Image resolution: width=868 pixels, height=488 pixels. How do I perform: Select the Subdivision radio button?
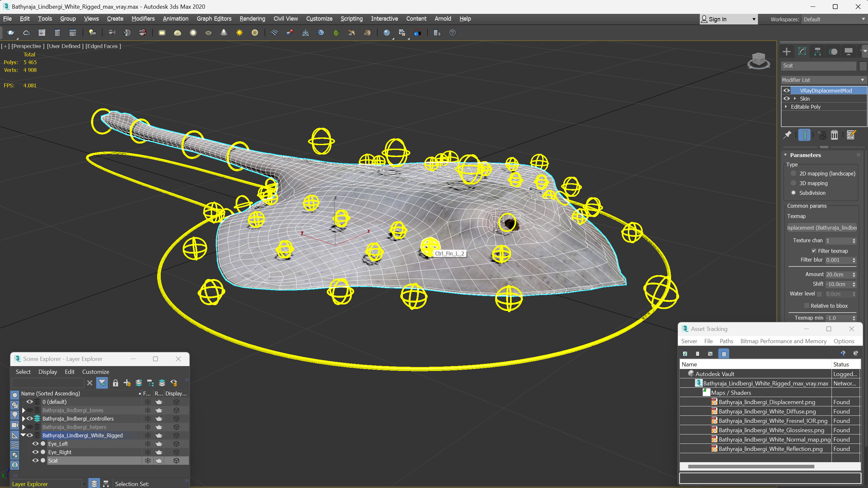pos(793,193)
